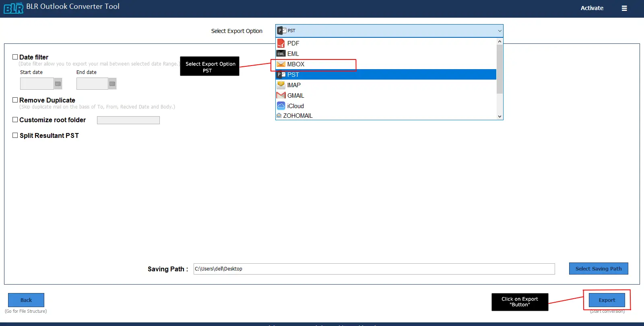The width and height of the screenshot is (644, 326).
Task: Select the highlighted PST option
Action: point(386,74)
